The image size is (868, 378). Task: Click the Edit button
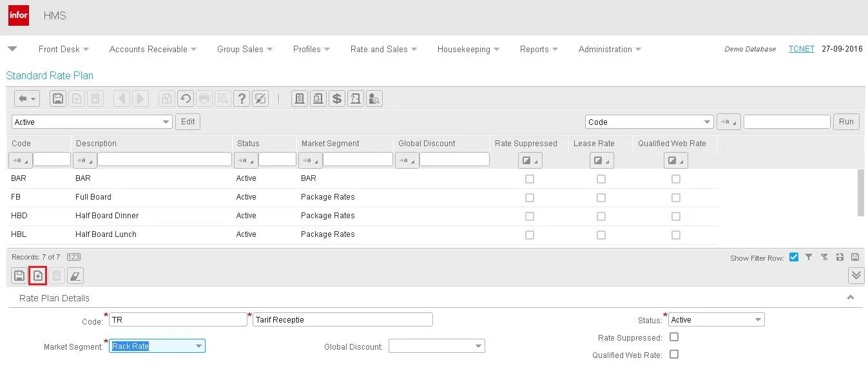tap(188, 122)
